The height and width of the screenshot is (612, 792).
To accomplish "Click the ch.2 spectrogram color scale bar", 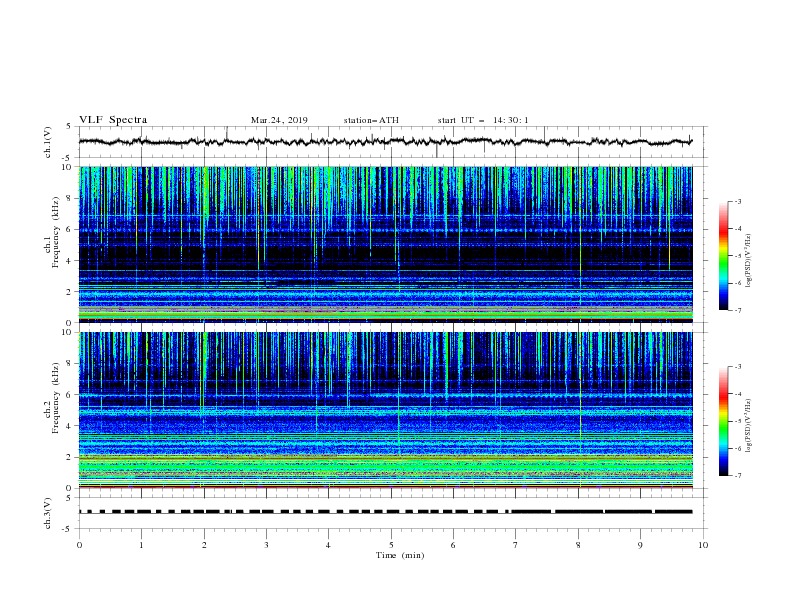I will [x=723, y=421].
